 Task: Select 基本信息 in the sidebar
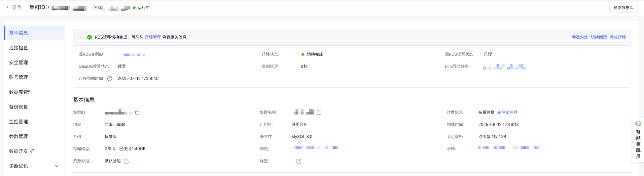point(34,33)
